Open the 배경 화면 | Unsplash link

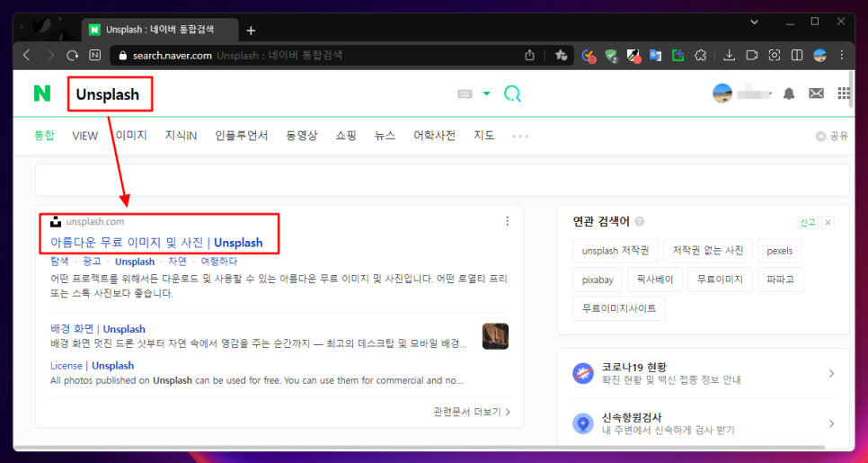point(98,330)
